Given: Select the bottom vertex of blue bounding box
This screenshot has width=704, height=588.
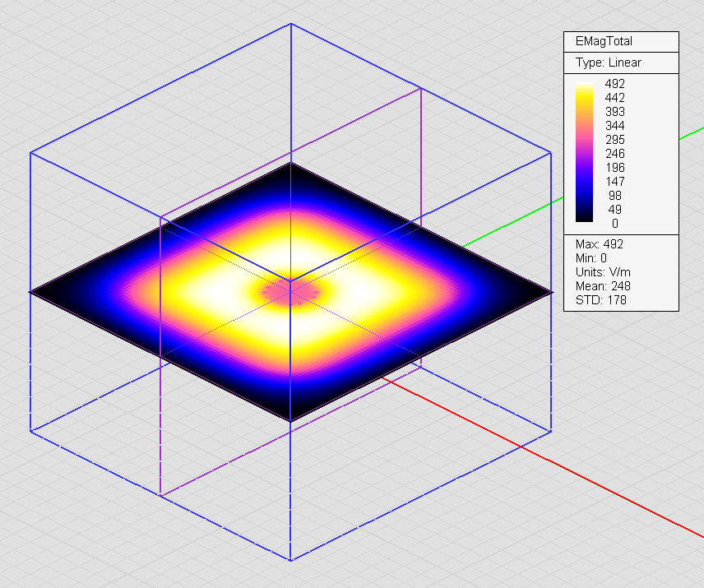Looking at the screenshot, I should pos(290,560).
